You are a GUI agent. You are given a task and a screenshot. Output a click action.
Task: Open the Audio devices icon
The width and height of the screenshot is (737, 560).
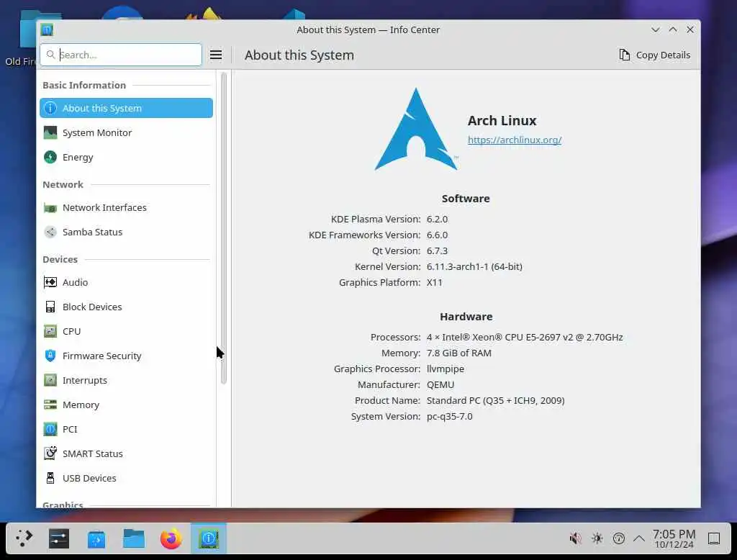coord(50,282)
